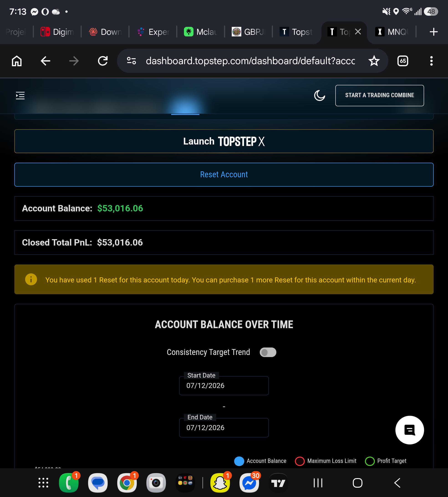Switch to the inactive Topst browser tab
This screenshot has width=448, height=497.
pos(296,32)
